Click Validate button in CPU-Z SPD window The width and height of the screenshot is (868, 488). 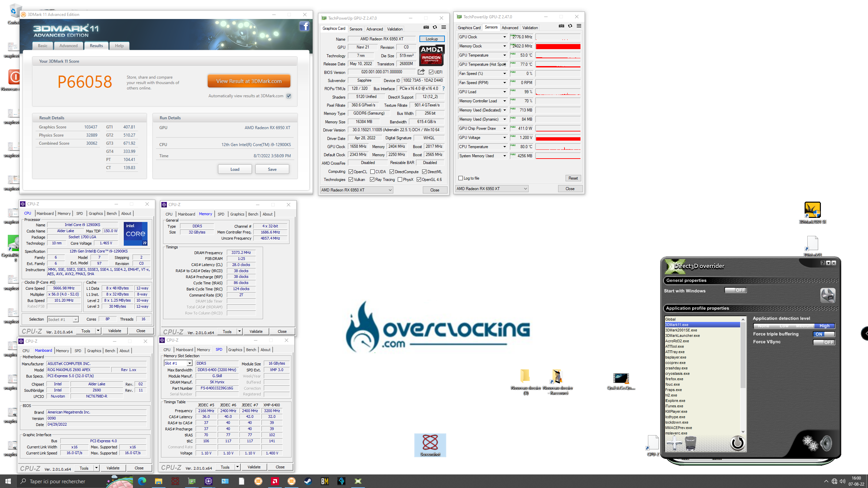pyautogui.click(x=254, y=467)
